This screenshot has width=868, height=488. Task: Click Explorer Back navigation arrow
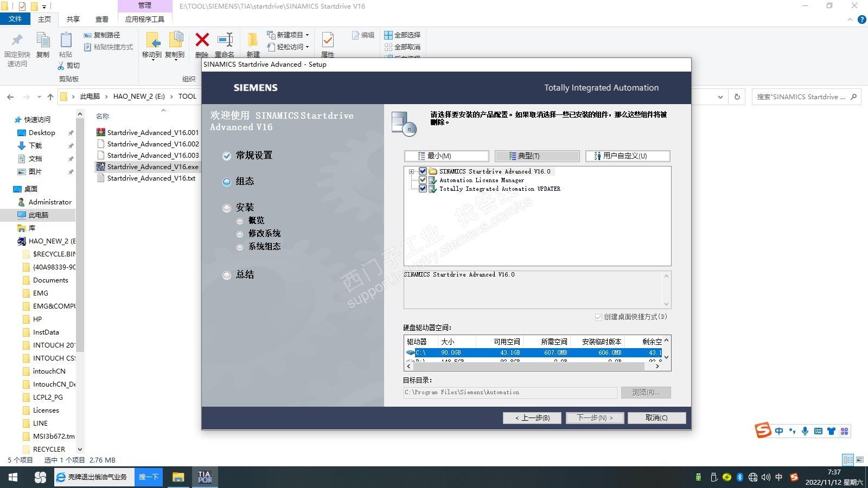(10, 97)
